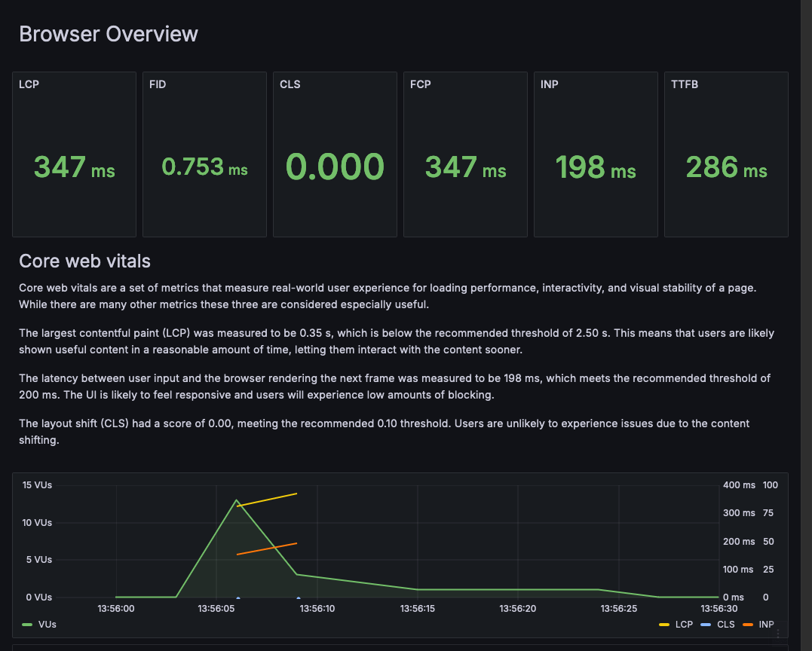The height and width of the screenshot is (651, 812).
Task: Click the 0.000 CLS value
Action: (x=334, y=167)
